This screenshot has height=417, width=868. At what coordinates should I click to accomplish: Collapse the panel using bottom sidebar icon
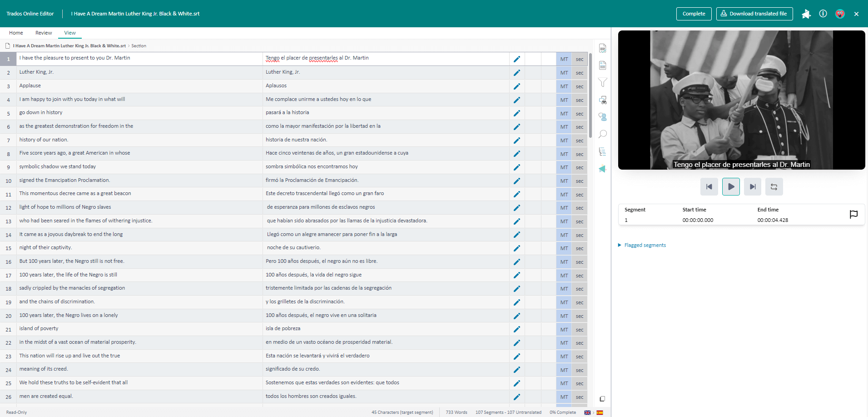(x=602, y=399)
